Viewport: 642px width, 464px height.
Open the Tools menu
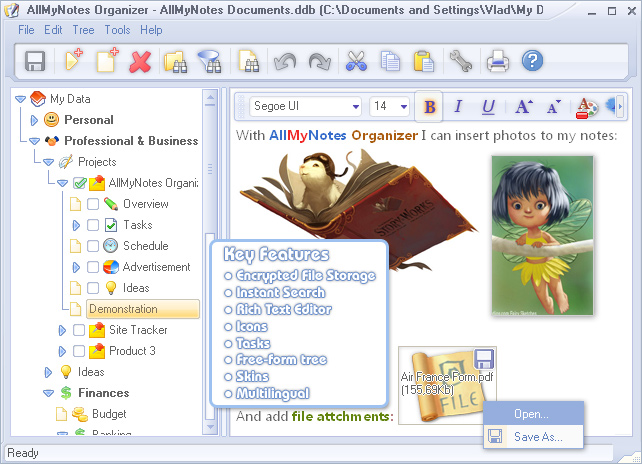coord(118,30)
